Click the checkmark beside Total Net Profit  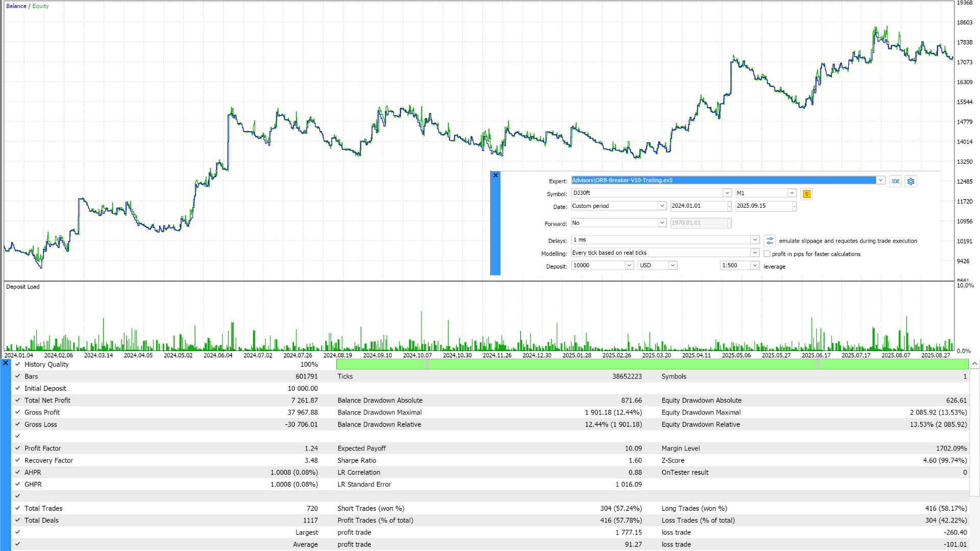point(18,400)
